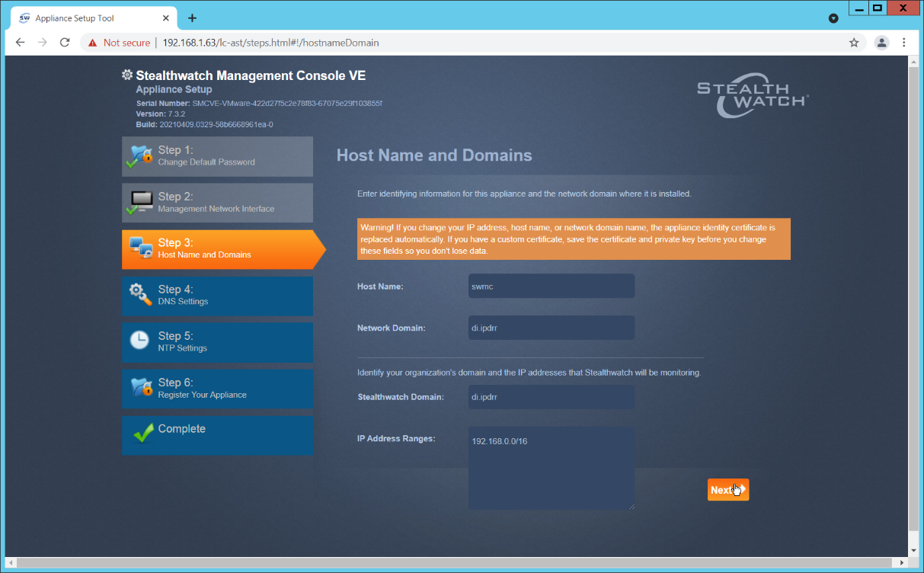Click the Step 6 Register Your Appliance icon

click(141, 389)
